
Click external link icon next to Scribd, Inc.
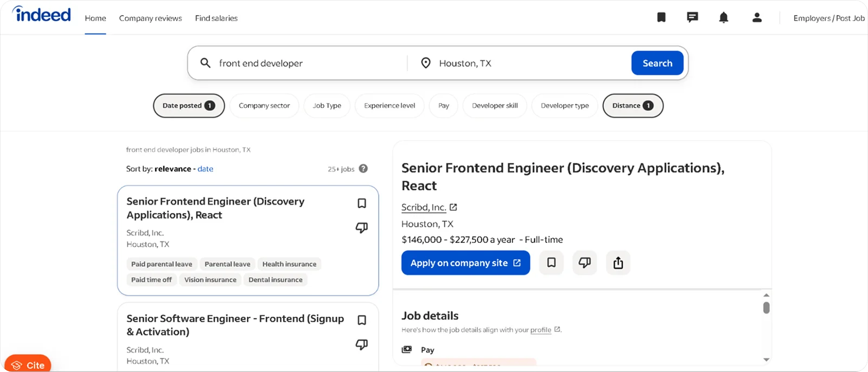click(454, 207)
